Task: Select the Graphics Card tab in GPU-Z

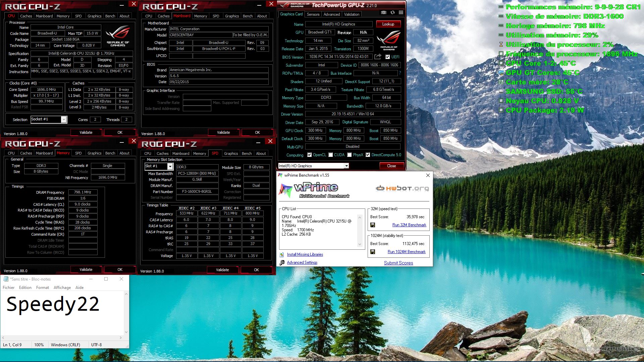Action: (x=291, y=14)
